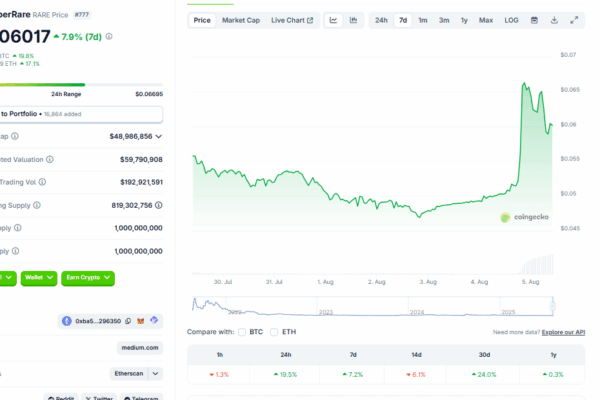Open the medium.com link
The height and width of the screenshot is (400, 600).
coord(140,348)
